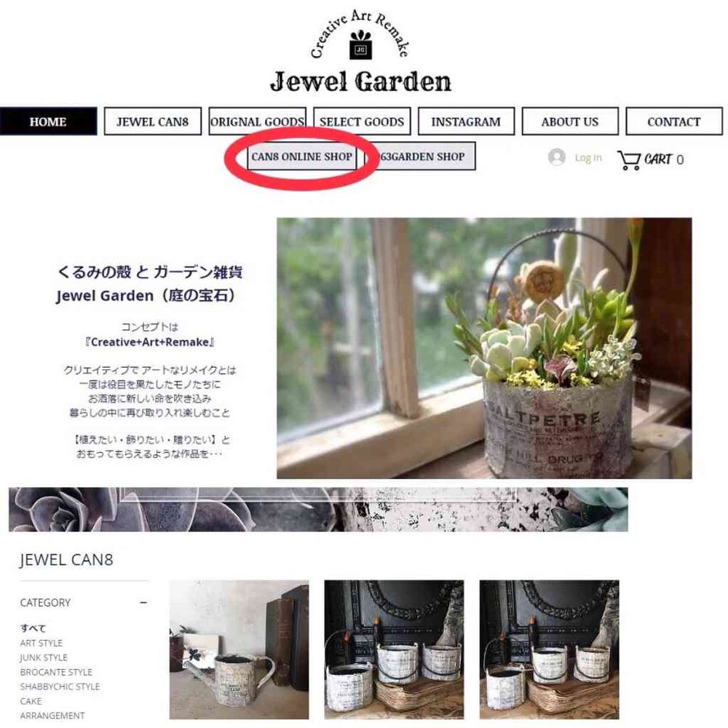The width and height of the screenshot is (728, 728).
Task: Click the shopping cart icon
Action: click(629, 160)
